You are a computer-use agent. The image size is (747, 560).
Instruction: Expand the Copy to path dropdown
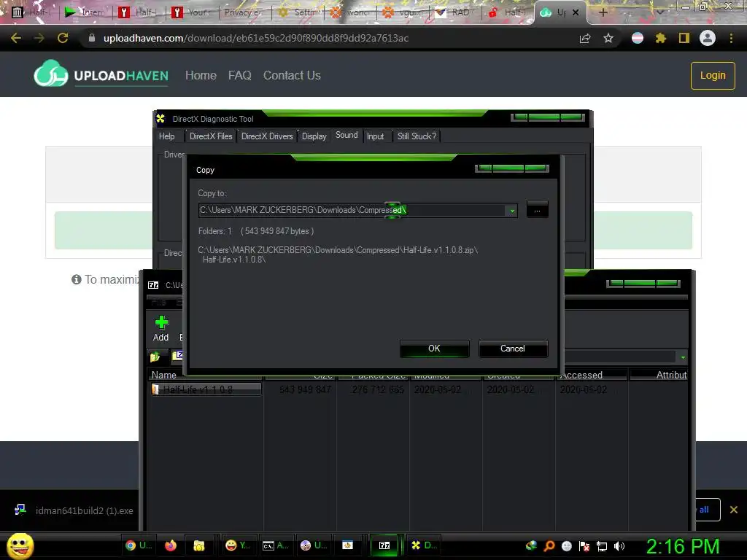(511, 211)
